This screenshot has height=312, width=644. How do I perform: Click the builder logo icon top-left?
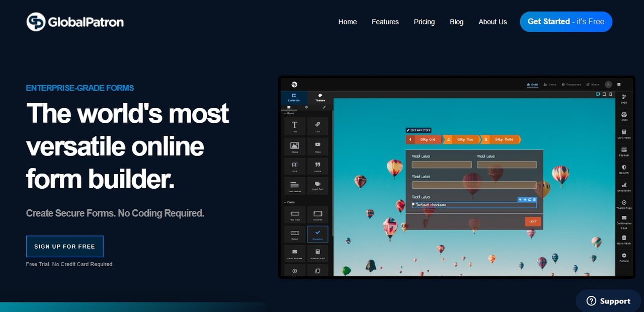pyautogui.click(x=294, y=85)
